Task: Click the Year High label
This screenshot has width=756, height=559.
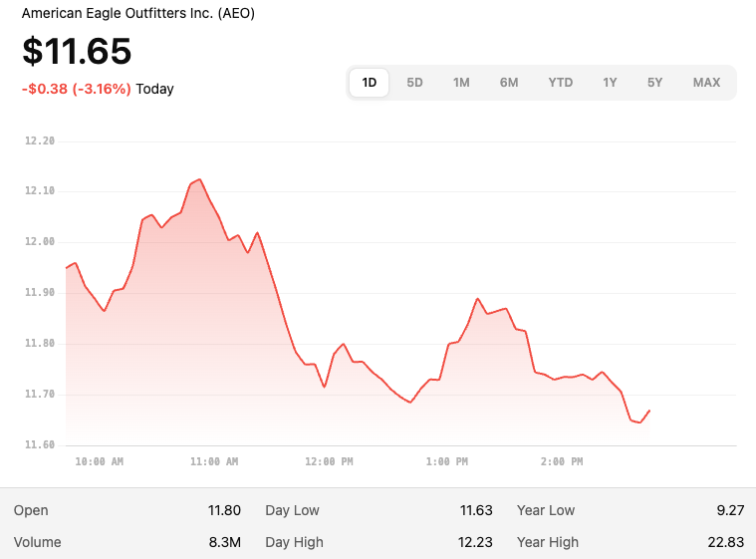Action: [548, 542]
